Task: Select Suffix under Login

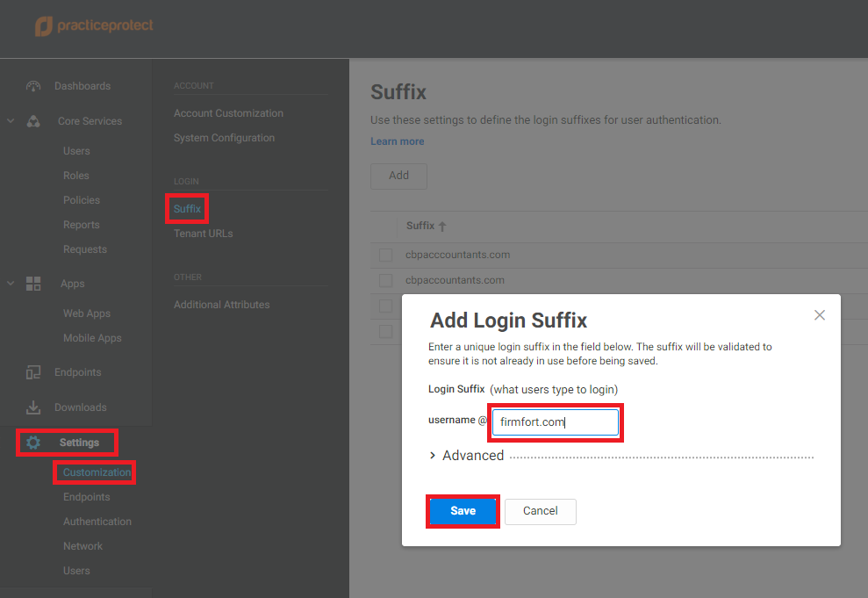Action: click(x=187, y=209)
